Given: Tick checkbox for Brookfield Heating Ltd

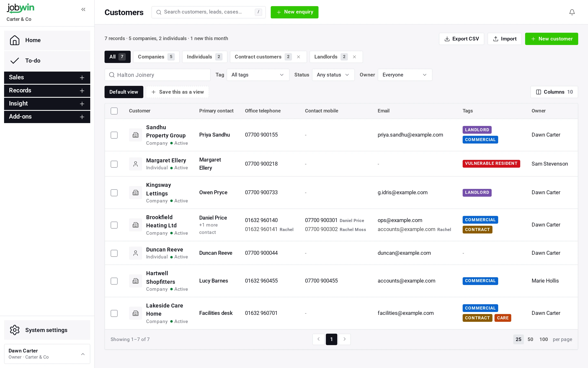Looking at the screenshot, I should 114,225.
